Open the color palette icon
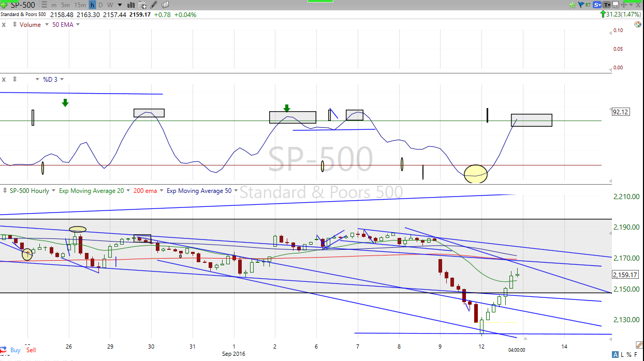The width and height of the screenshot is (644, 361). [x=637, y=25]
